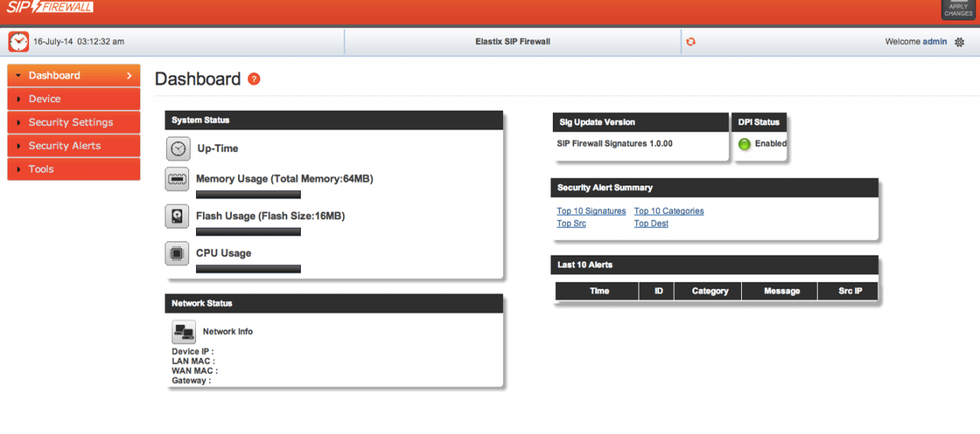
Task: Expand the Device menu in sidebar
Action: click(x=73, y=99)
